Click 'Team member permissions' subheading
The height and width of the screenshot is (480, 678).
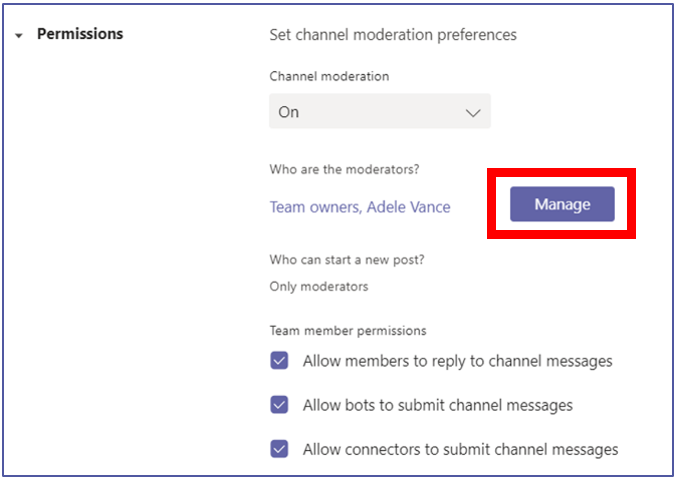pos(348,330)
